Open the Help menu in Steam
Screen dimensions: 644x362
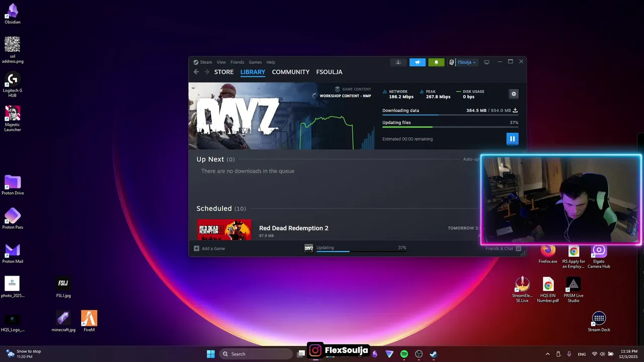click(271, 62)
